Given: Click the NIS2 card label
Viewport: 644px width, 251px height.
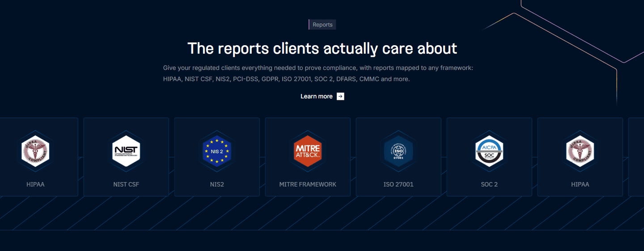Looking at the screenshot, I should click(x=217, y=184).
